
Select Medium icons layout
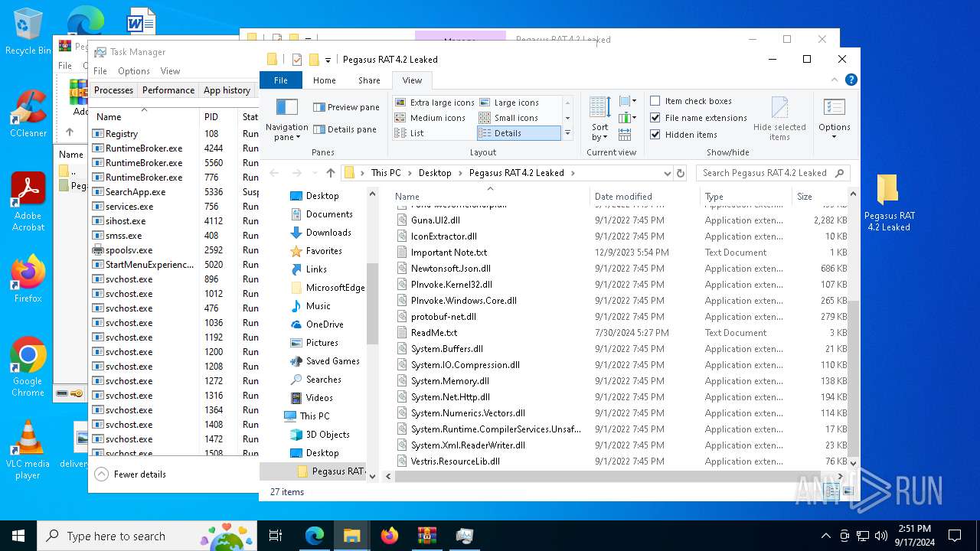[430, 118]
